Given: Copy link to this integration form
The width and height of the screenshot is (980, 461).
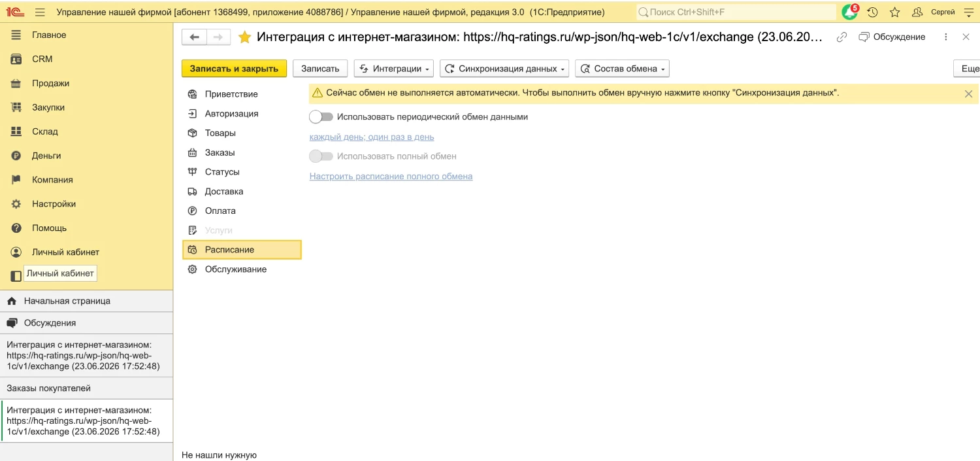Looking at the screenshot, I should click(841, 37).
